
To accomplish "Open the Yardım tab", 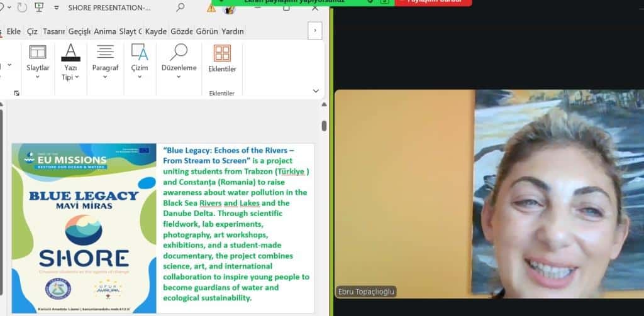I will click(233, 31).
